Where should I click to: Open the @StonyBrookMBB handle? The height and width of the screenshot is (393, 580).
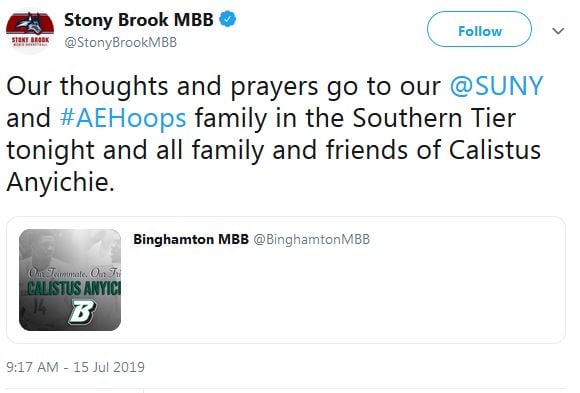tap(121, 43)
